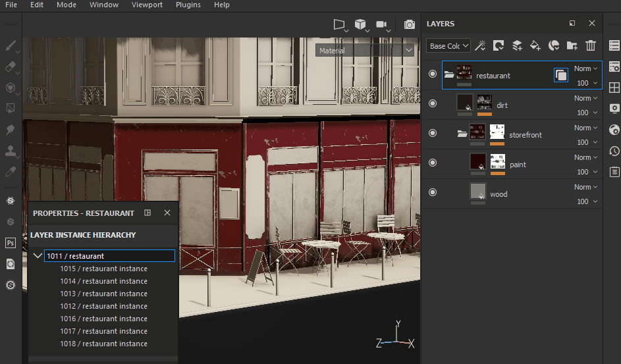The width and height of the screenshot is (621, 364).
Task: Click the Add smart material icon
Action: [554, 45]
